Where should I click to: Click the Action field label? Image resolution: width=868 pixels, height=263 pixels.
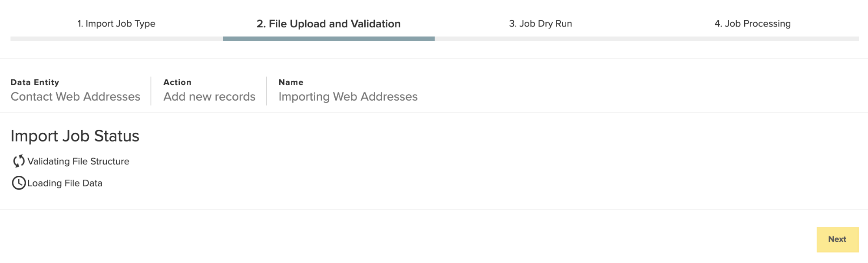point(177,82)
